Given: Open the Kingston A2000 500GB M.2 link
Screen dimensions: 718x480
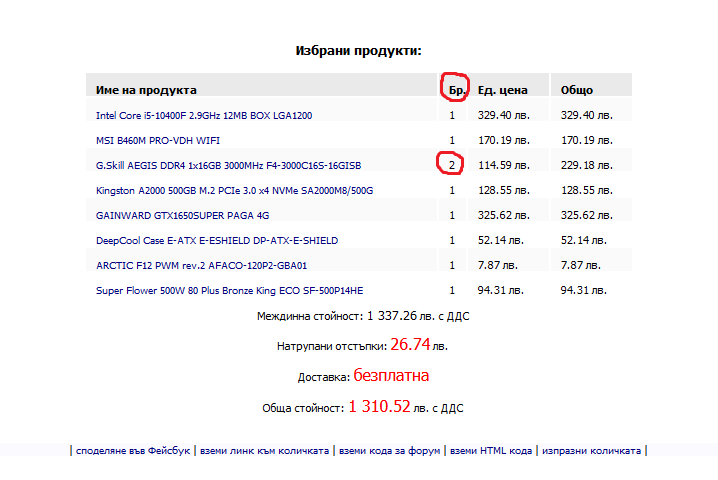Looking at the screenshot, I should (x=234, y=191).
